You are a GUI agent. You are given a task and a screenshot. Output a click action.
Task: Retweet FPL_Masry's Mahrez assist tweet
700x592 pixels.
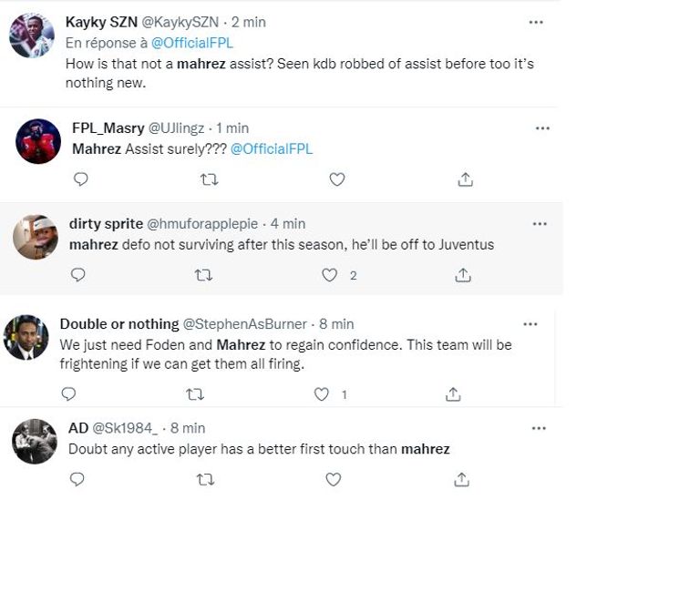coord(209,179)
